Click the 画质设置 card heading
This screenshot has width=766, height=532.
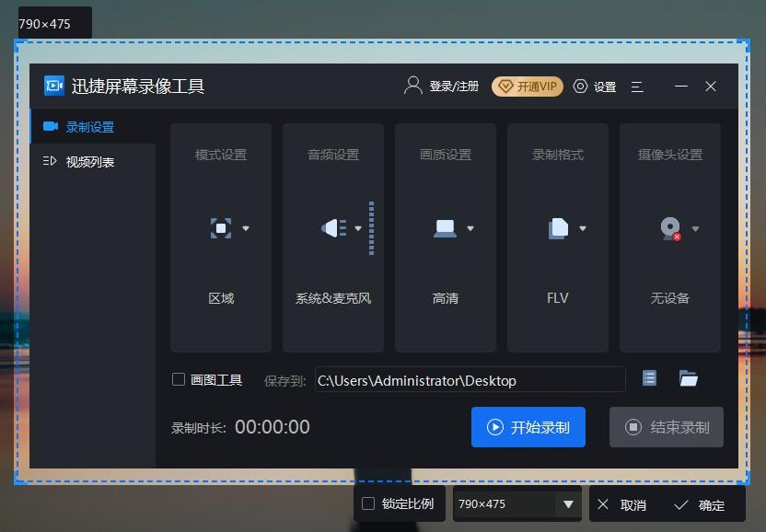pos(445,155)
